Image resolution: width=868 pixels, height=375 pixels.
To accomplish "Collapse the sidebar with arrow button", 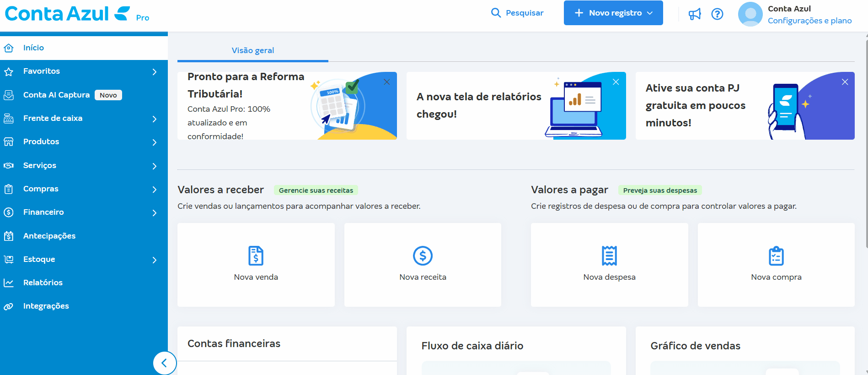I will tap(165, 363).
